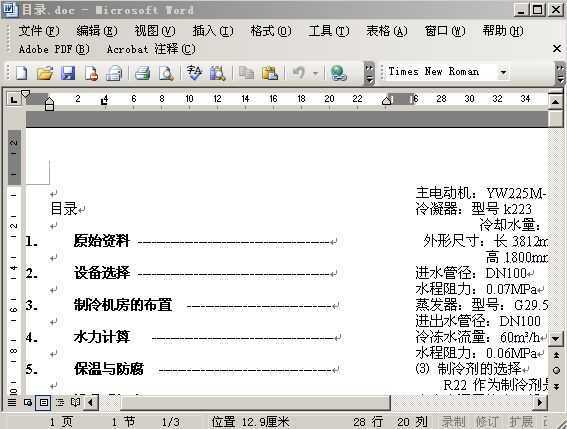Open the 视图(V) menu
This screenshot has height=429, width=567.
point(155,31)
